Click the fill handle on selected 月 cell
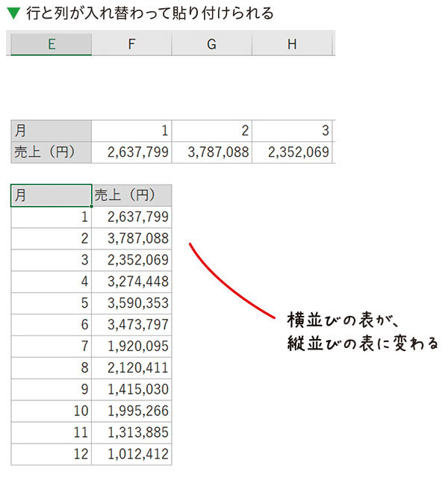 click(x=91, y=206)
